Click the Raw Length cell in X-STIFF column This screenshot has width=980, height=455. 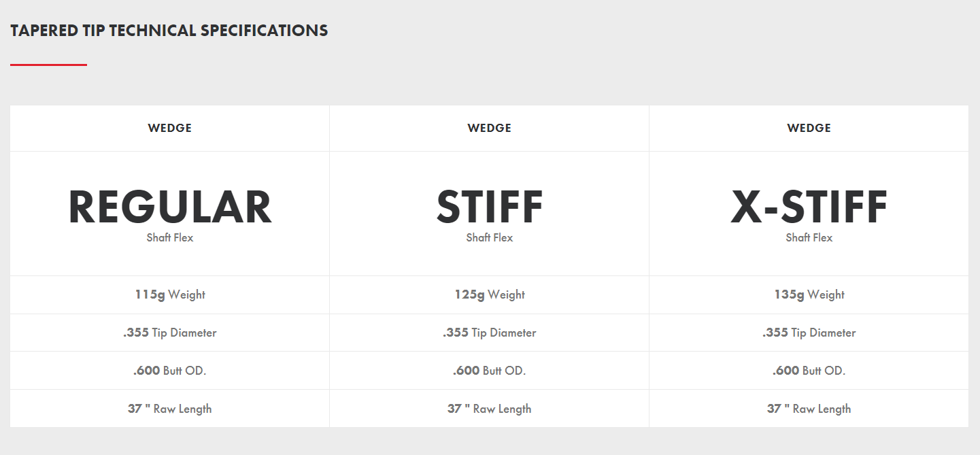(x=809, y=409)
